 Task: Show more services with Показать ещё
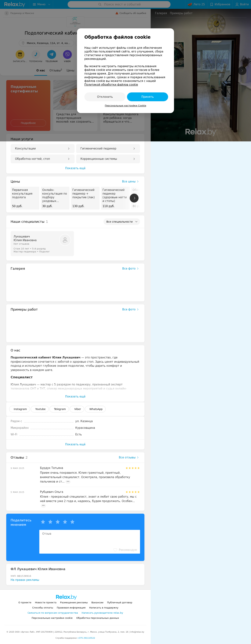(75, 168)
